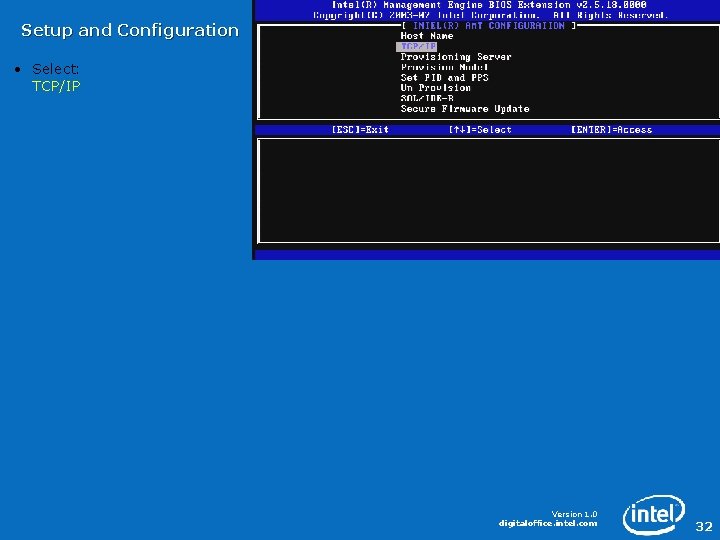Open Set PID and PPS entry

click(x=444, y=78)
